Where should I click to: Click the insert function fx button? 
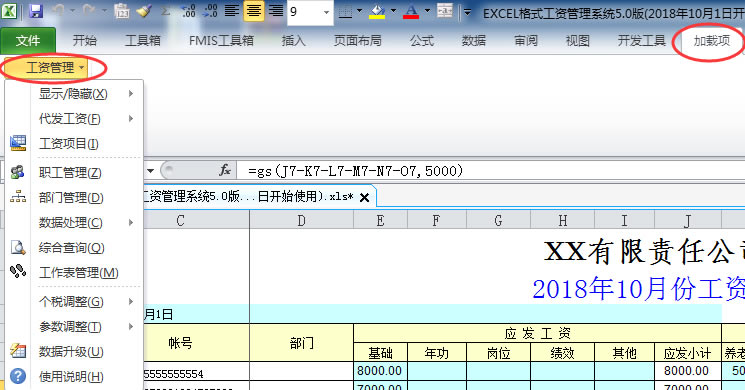coord(225,170)
